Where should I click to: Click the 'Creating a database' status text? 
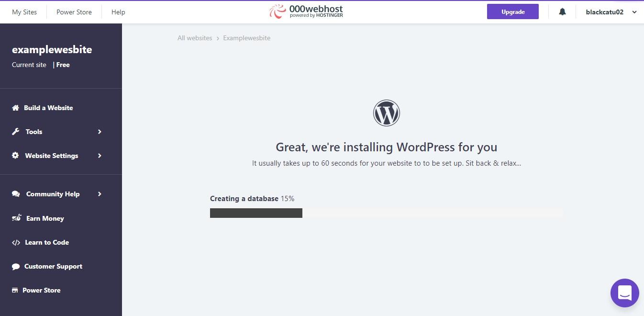[244, 198]
